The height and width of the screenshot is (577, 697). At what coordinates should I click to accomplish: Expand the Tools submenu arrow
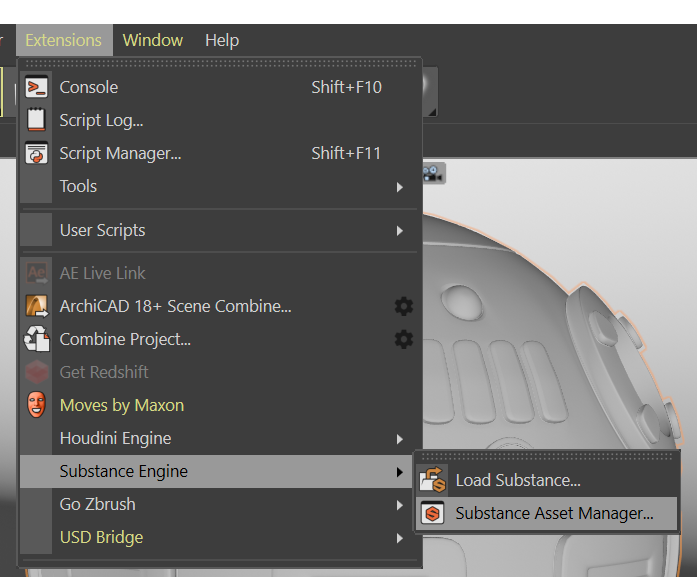pos(400,187)
